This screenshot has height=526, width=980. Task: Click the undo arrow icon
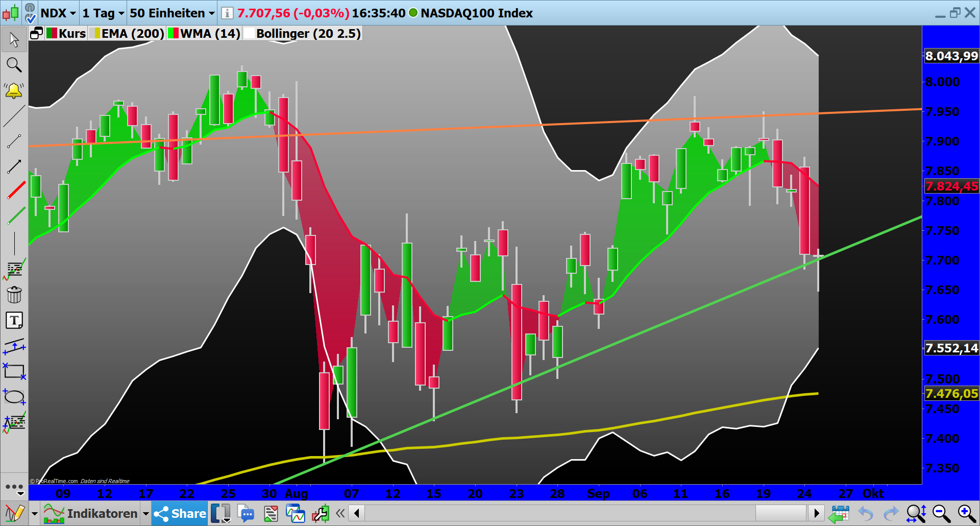click(866, 513)
